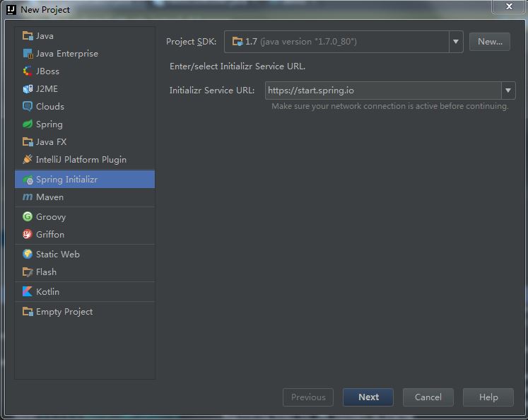The image size is (528, 420).
Task: Click the Java project type icon
Action: [x=28, y=35]
